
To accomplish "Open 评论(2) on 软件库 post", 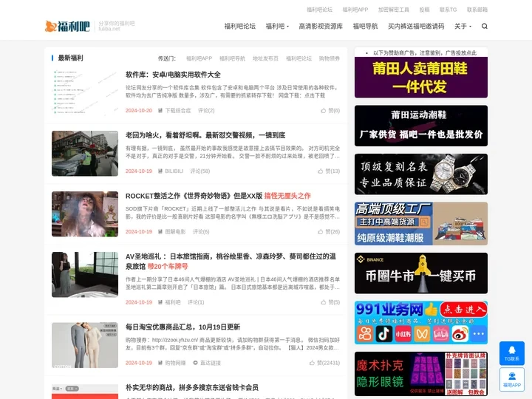I will pyautogui.click(x=206, y=111).
